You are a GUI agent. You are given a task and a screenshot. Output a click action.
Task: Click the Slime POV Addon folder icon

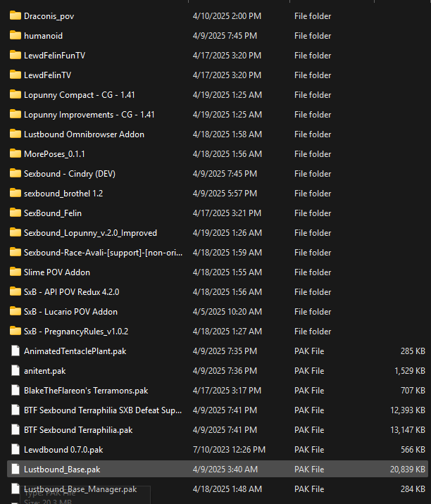point(15,272)
